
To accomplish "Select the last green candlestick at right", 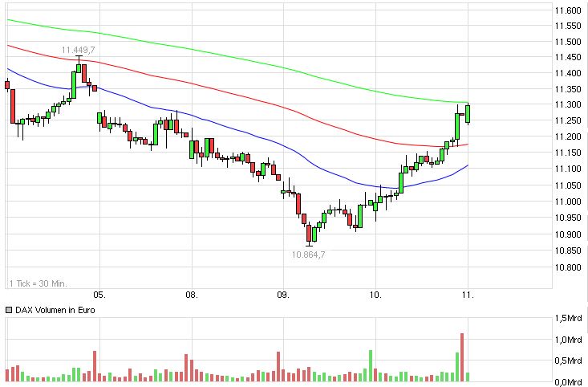I will 468,113.
